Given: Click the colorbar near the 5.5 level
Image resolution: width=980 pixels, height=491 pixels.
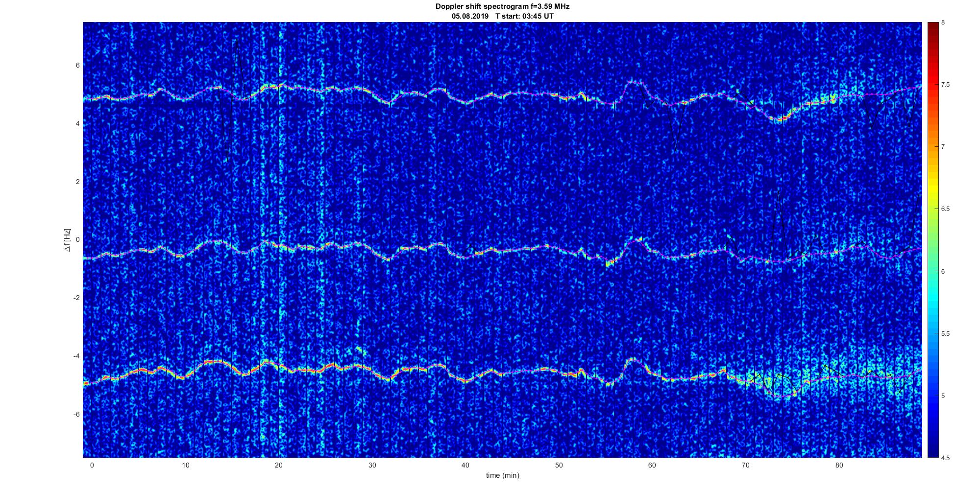Looking at the screenshot, I should (932, 333).
